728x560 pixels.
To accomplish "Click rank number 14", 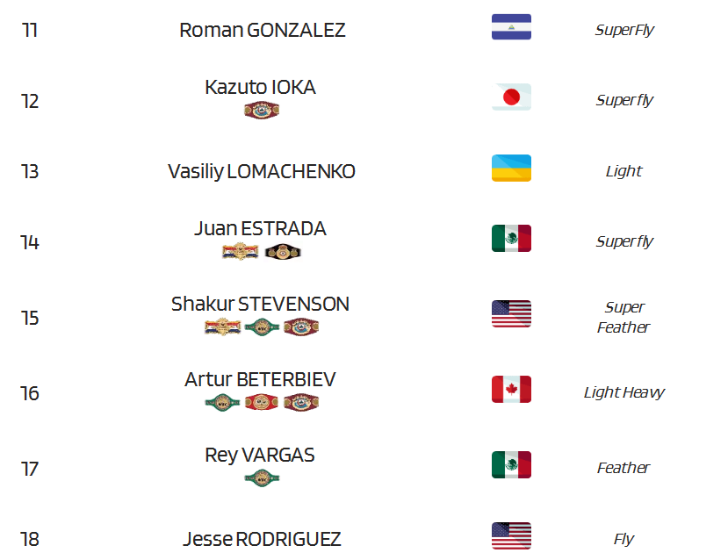I will (x=30, y=242).
